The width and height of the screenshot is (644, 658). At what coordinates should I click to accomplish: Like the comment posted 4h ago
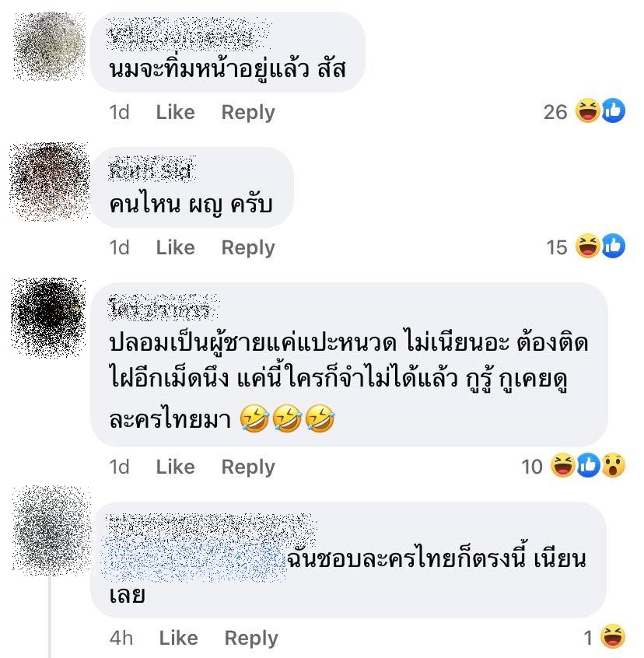point(178,638)
